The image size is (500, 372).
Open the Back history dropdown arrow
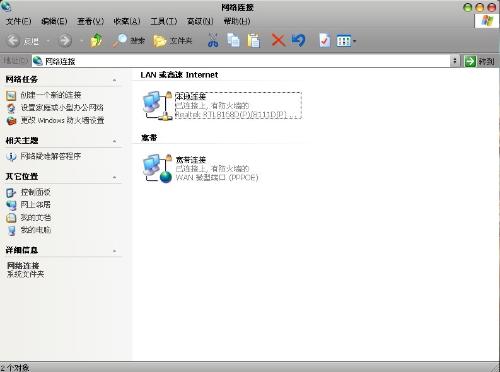pos(48,41)
